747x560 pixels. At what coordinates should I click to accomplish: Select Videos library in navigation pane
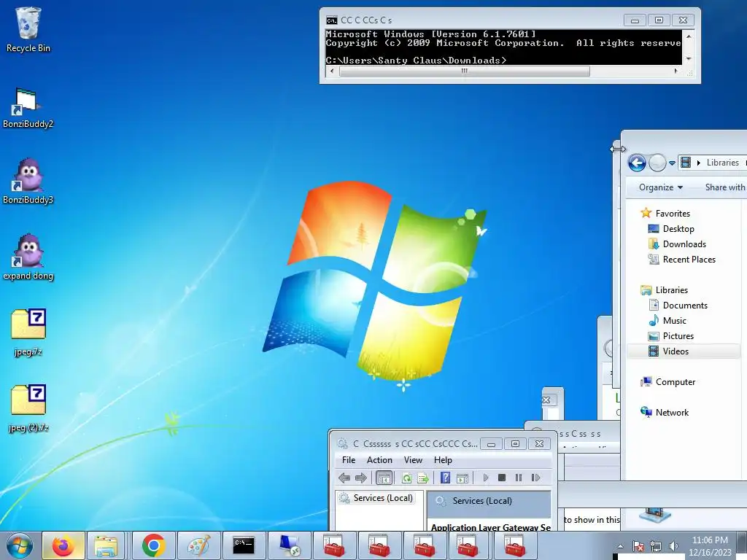(x=684, y=351)
